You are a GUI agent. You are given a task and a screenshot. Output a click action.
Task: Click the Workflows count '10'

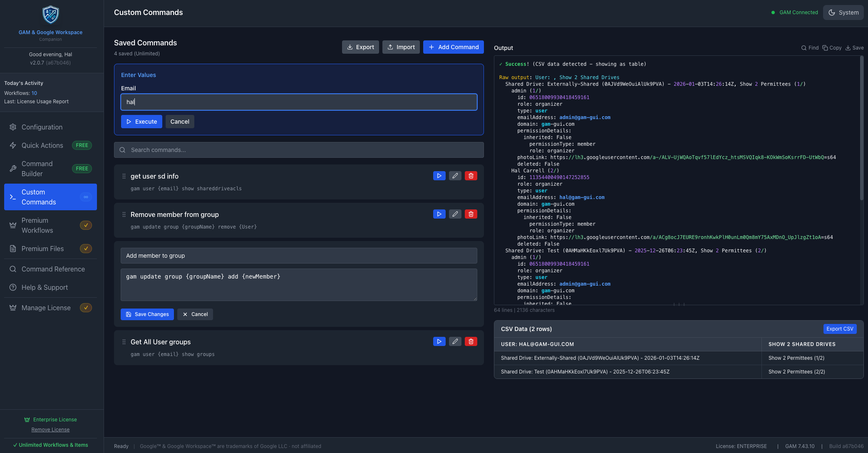(x=34, y=93)
